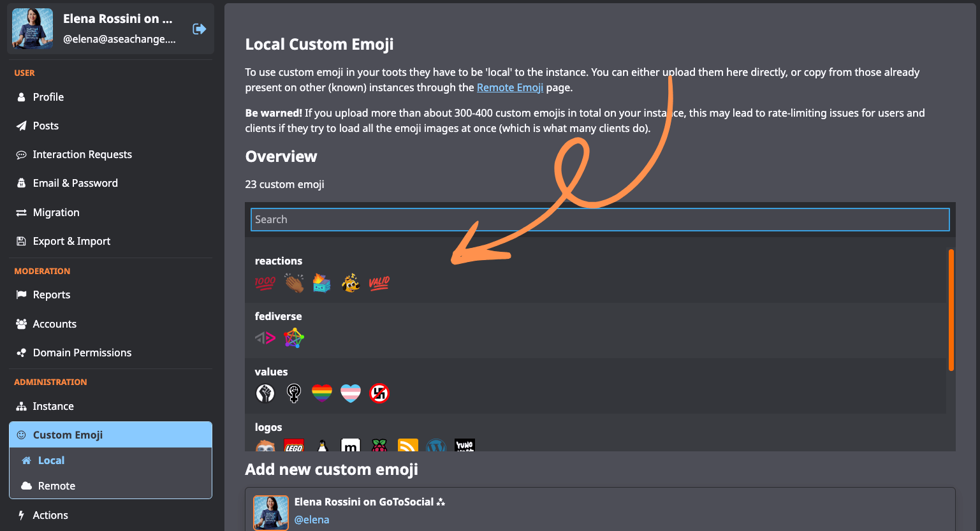Viewport: 980px width, 531px height.
Task: Click the raised fist circle emoji
Action: (x=265, y=393)
